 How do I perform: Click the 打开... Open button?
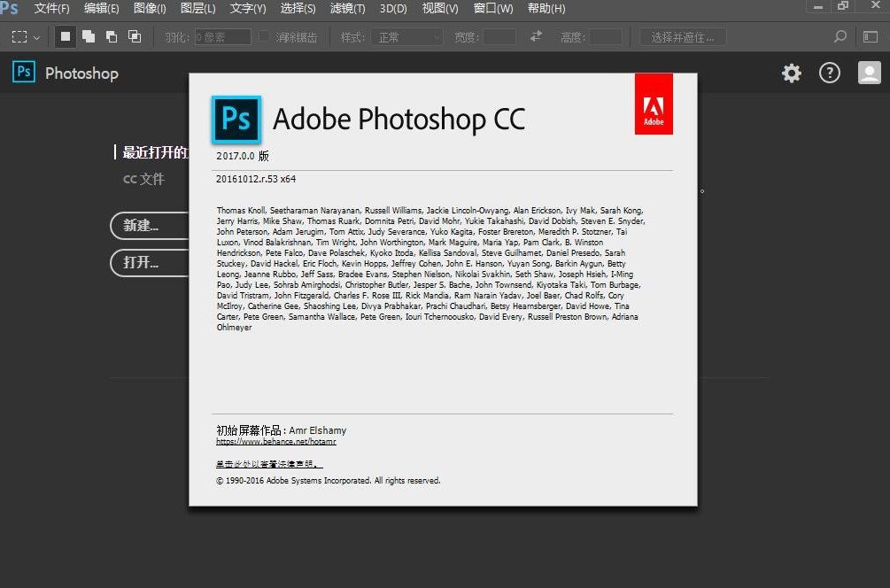tap(150, 263)
